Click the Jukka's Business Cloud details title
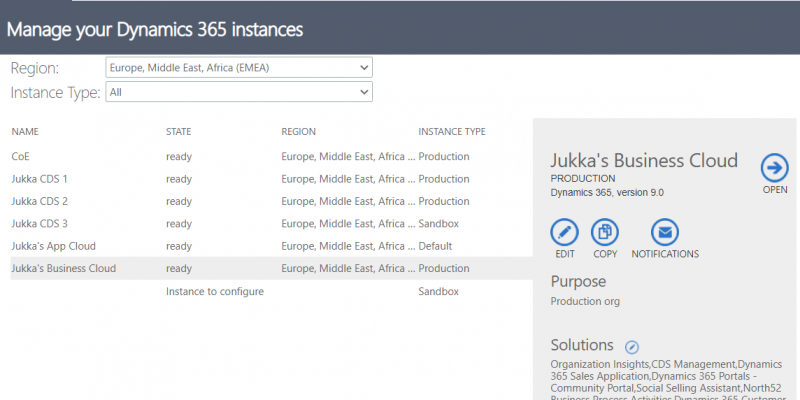 pos(644,160)
